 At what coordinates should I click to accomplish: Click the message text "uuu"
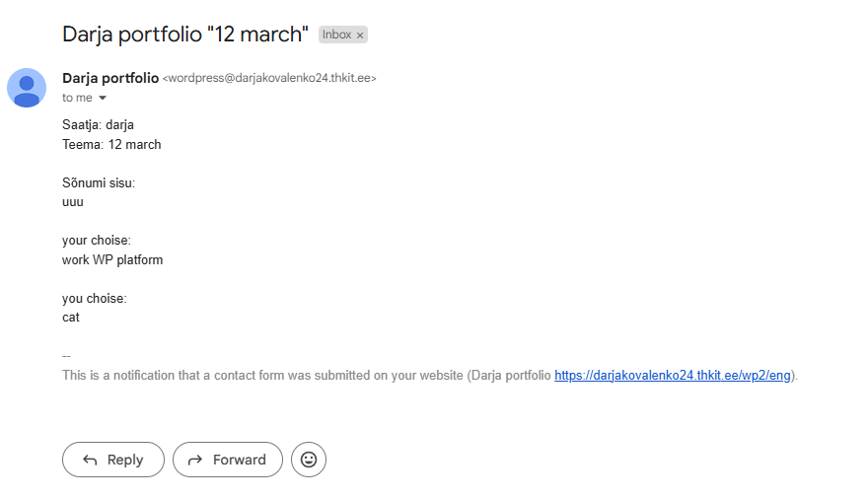pos(73,202)
